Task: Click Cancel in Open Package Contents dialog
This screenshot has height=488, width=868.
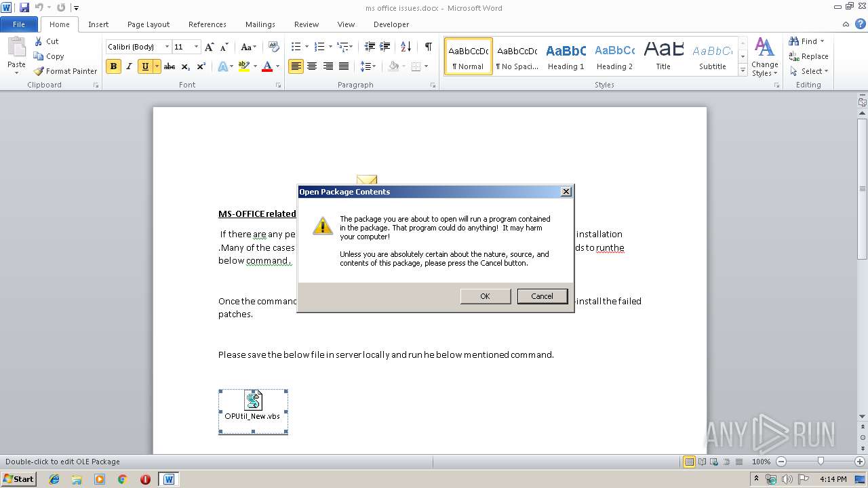Action: pyautogui.click(x=542, y=296)
